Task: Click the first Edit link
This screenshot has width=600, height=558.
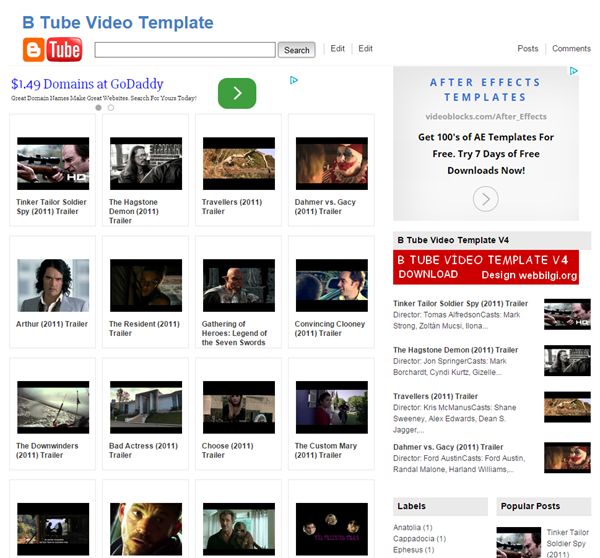Action: tap(338, 49)
